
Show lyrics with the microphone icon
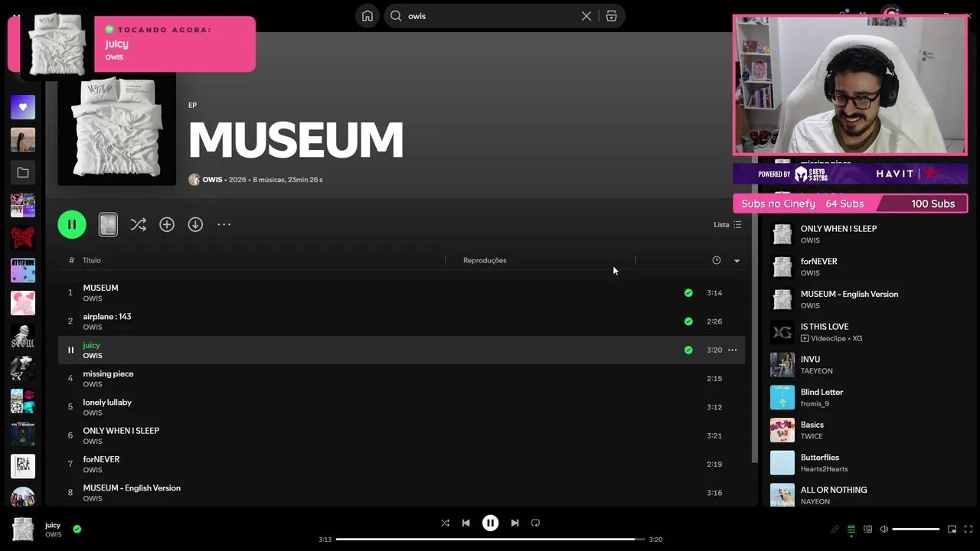tap(835, 529)
